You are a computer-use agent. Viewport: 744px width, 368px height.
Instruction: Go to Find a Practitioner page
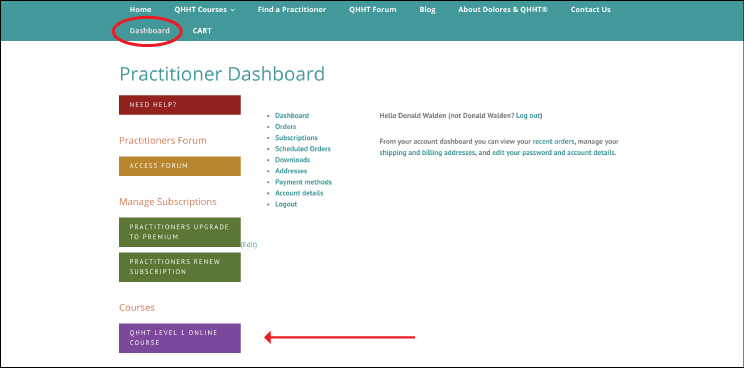[x=292, y=9]
